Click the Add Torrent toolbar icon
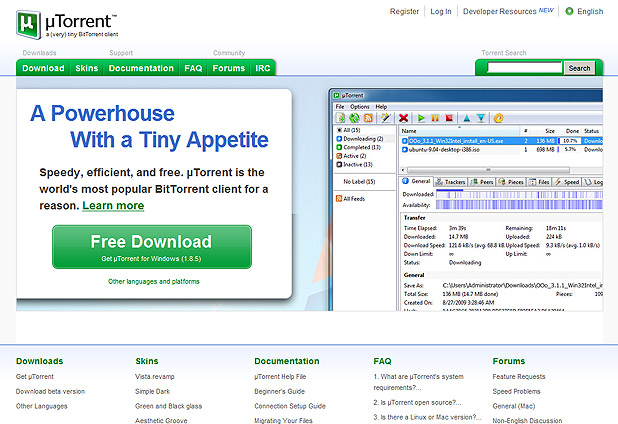 click(x=341, y=117)
